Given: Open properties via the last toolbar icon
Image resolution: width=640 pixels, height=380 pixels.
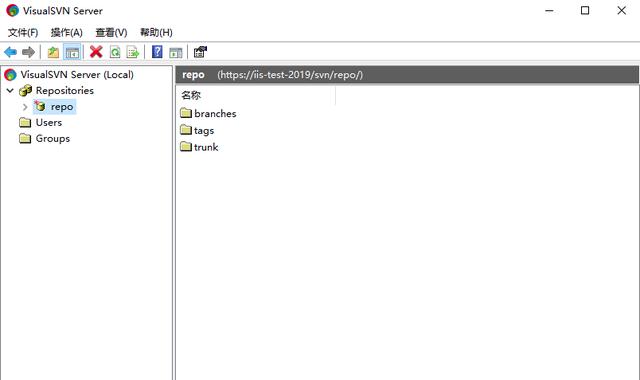Looking at the screenshot, I should pos(200,52).
